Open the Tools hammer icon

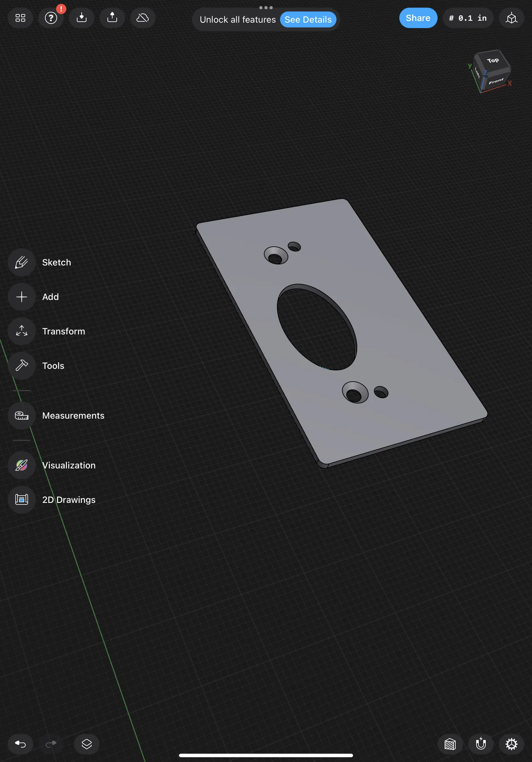tap(22, 366)
